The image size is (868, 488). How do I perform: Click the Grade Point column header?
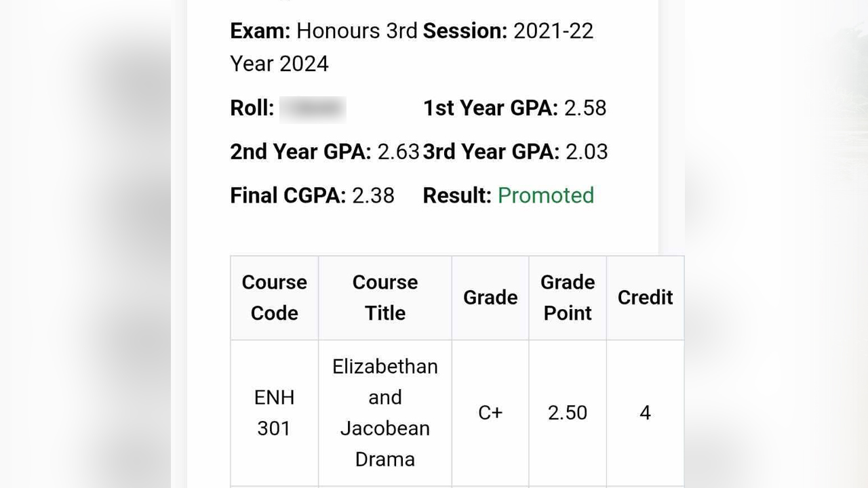point(568,298)
